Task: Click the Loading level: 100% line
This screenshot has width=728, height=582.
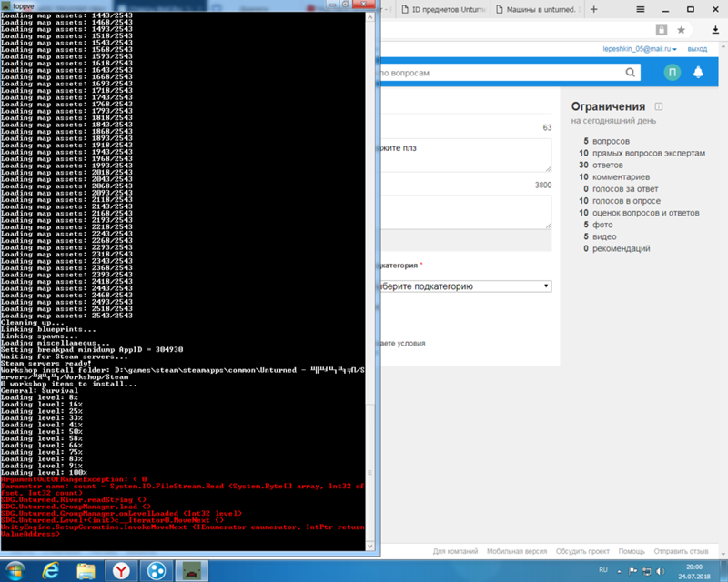Action: pyautogui.click(x=44, y=473)
